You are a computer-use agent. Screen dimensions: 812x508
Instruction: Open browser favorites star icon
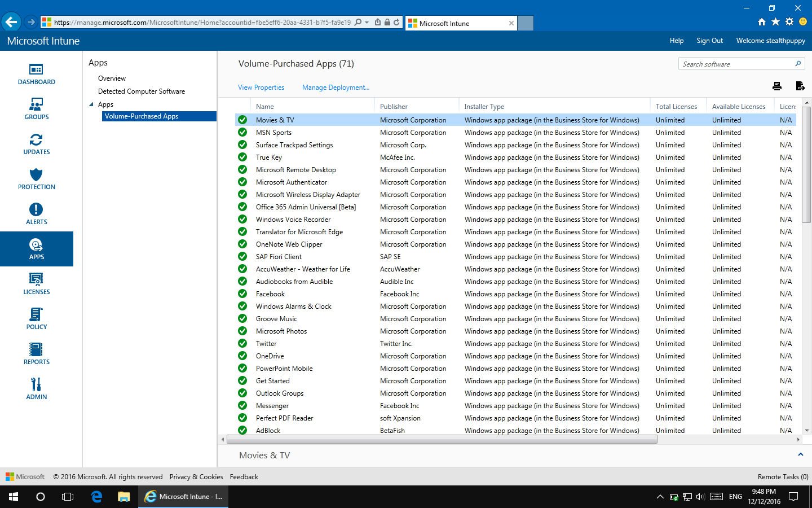tap(775, 22)
